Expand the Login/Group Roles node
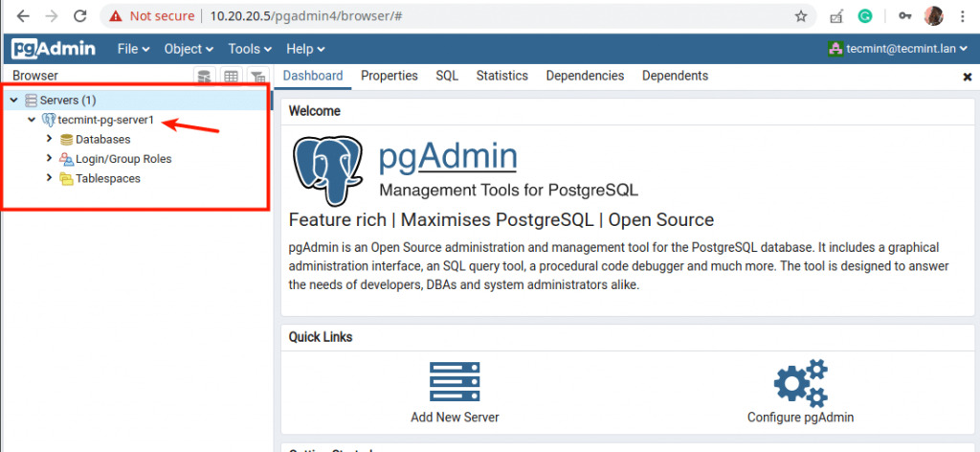The image size is (980, 452). click(x=50, y=158)
